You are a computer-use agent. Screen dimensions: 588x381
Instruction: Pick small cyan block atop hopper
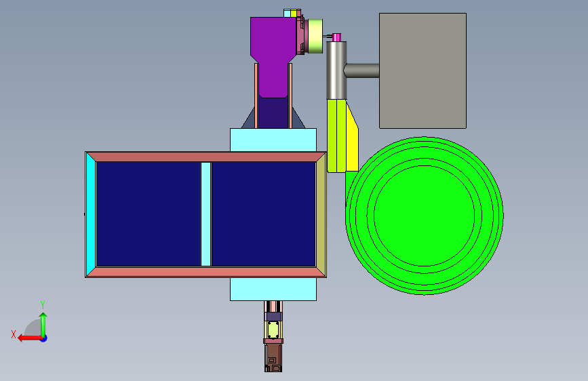pos(287,14)
